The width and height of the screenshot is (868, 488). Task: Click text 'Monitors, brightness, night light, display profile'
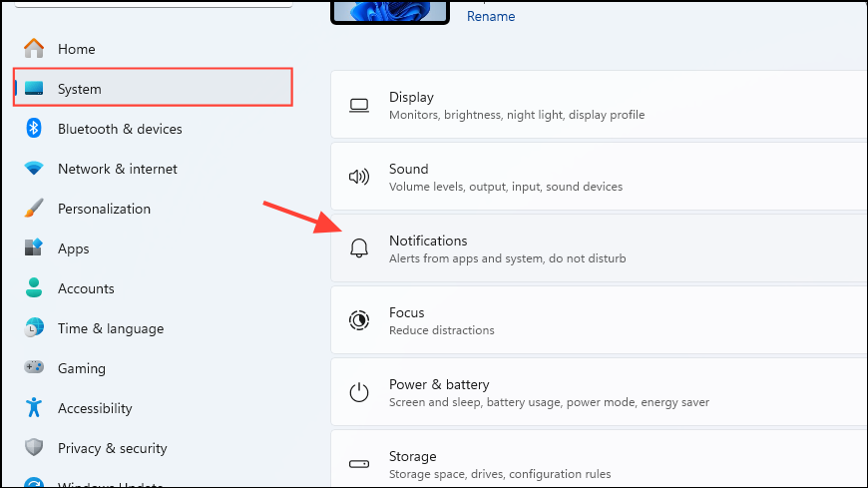coord(517,115)
